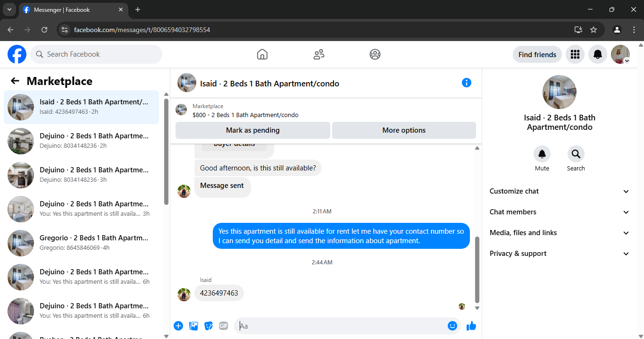
Task: Expand Chat members section
Action: 560,212
